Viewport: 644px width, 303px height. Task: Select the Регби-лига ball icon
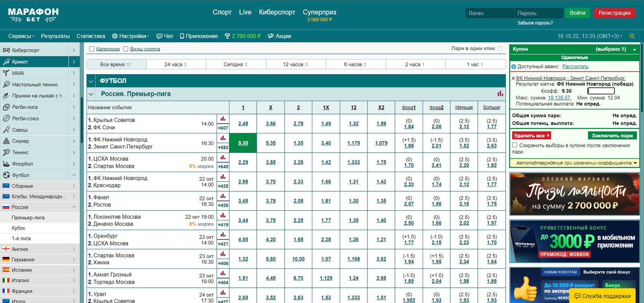click(6, 107)
